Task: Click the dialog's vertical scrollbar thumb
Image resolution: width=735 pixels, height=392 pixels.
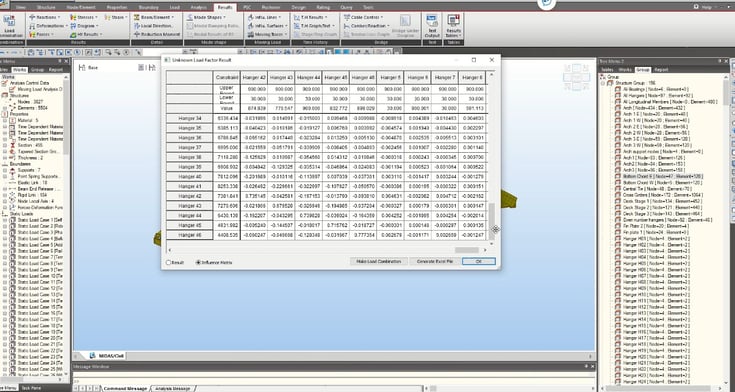Action: pyautogui.click(x=491, y=220)
